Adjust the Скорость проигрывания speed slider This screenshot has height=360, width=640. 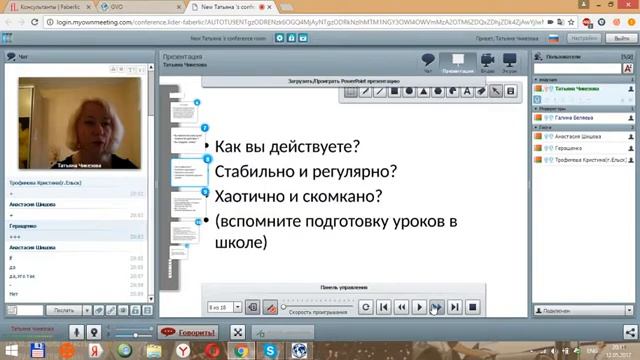pos(318,306)
